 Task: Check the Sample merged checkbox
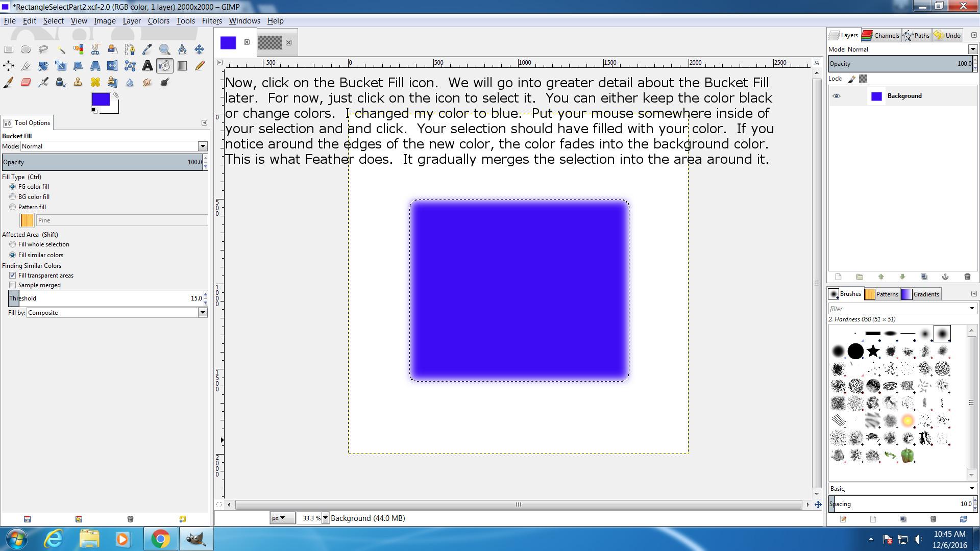coord(13,285)
